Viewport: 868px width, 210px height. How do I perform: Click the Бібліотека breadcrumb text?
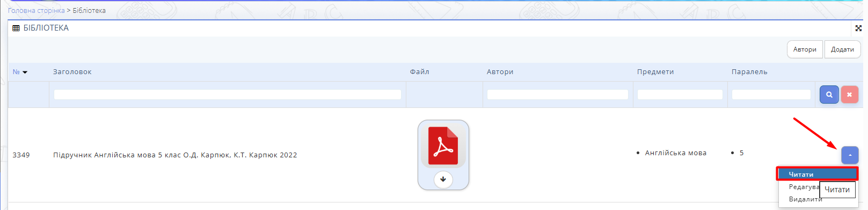tap(89, 10)
